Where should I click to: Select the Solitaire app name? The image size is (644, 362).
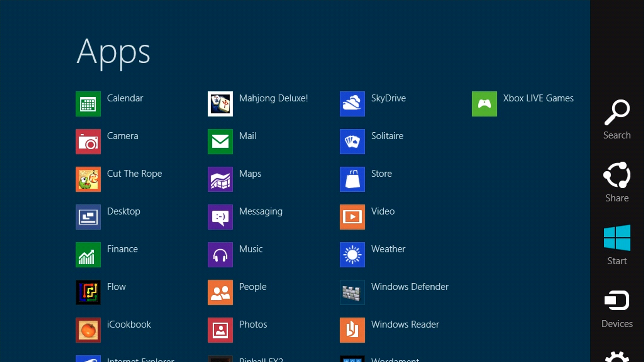387,136
